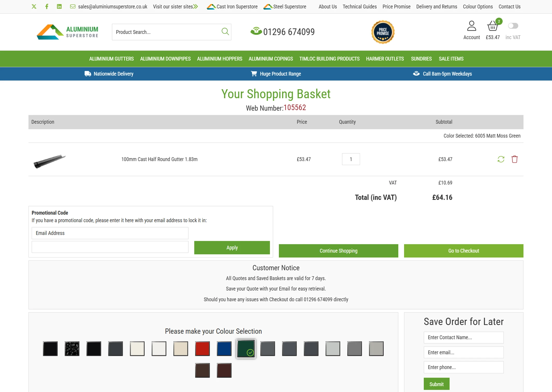Click the search magnifier icon
This screenshot has height=392, width=552.
pyautogui.click(x=225, y=32)
